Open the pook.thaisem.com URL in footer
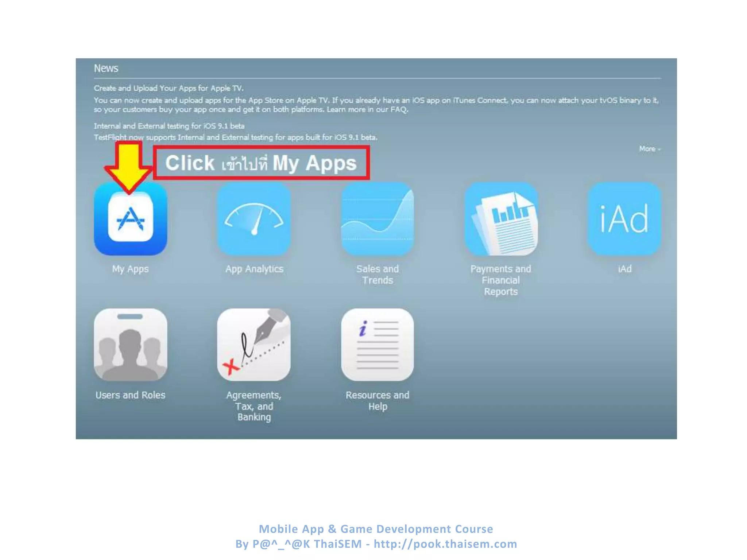747x560 pixels. tap(445, 544)
